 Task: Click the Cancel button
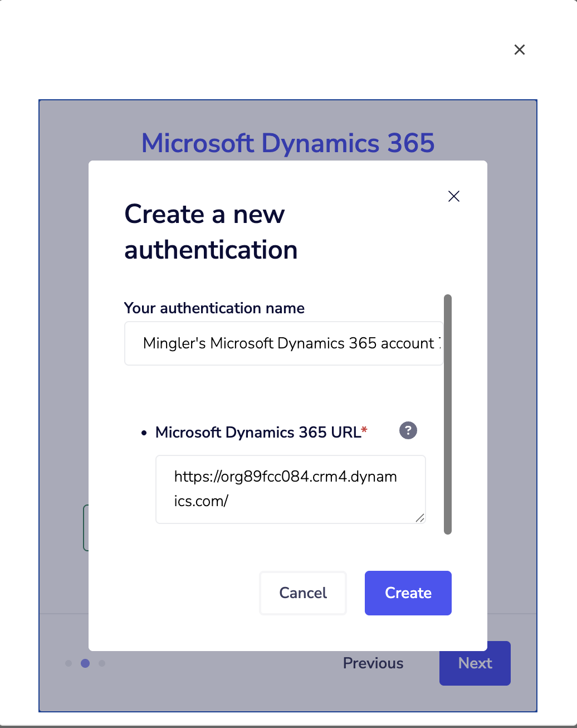pyautogui.click(x=303, y=593)
